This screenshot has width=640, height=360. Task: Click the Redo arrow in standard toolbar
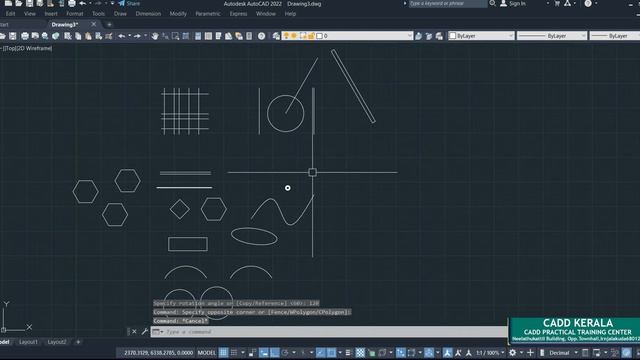(137, 36)
